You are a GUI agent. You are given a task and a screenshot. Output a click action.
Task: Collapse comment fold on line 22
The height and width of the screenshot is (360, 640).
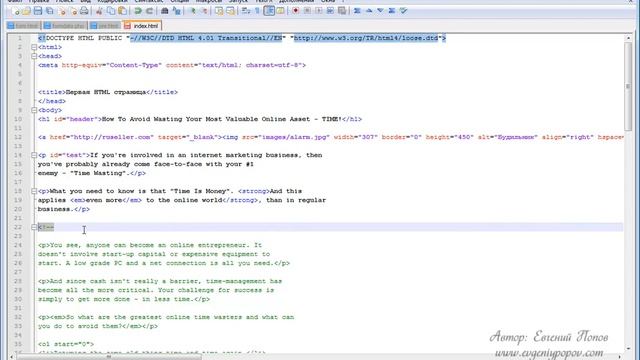(34, 227)
